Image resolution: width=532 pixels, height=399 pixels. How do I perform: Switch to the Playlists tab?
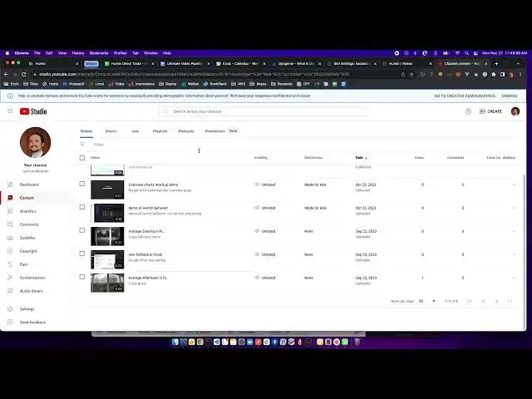160,131
